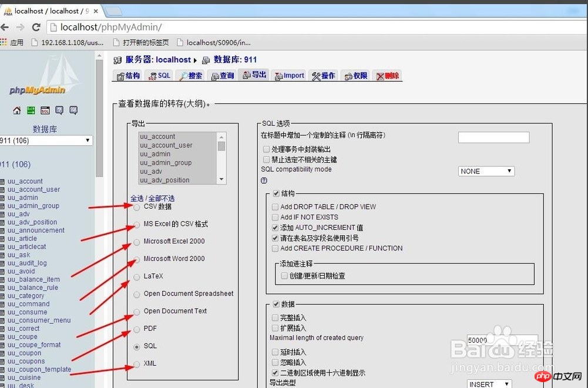
Task: Reload the page with browser refresh icon
Action: tap(36, 27)
